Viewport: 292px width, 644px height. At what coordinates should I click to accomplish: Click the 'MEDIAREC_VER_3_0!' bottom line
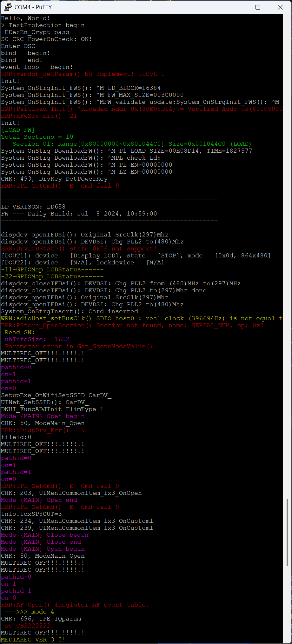click(x=33, y=640)
